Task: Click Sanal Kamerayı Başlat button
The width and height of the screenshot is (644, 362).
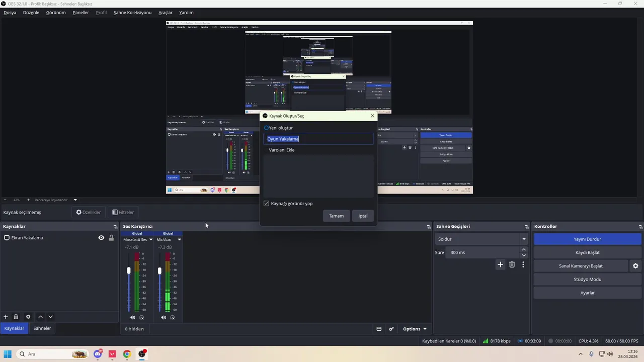Action: [x=581, y=266]
